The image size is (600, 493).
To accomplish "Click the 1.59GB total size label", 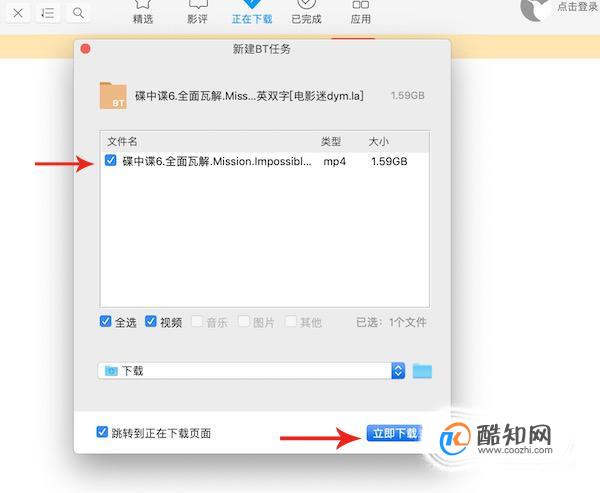I will pos(408,96).
